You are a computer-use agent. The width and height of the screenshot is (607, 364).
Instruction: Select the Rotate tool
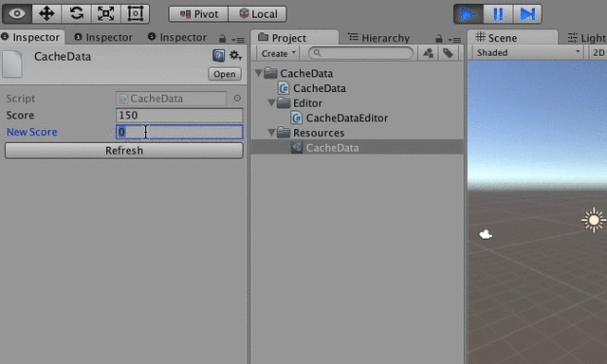coord(76,14)
